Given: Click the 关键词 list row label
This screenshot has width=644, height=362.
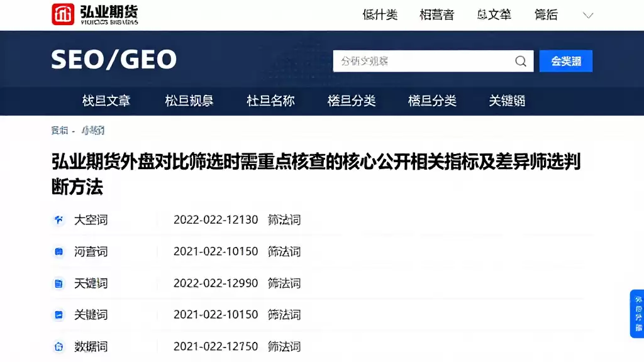Looking at the screenshot, I should tap(91, 315).
